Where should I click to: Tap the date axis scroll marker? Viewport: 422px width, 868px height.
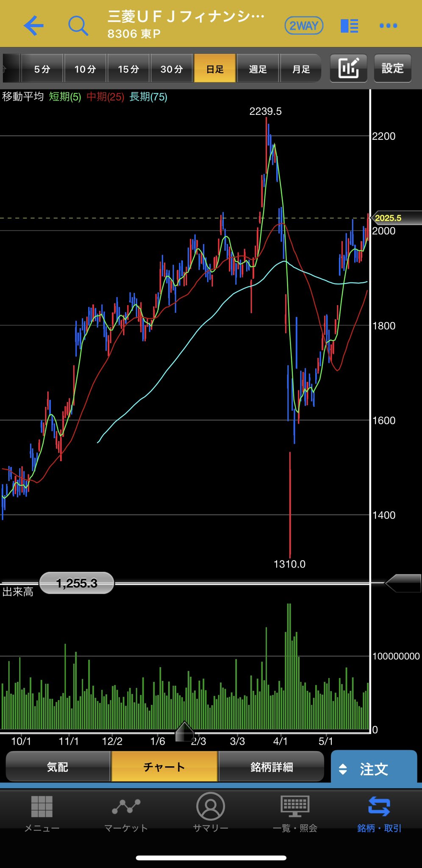pyautogui.click(x=184, y=731)
